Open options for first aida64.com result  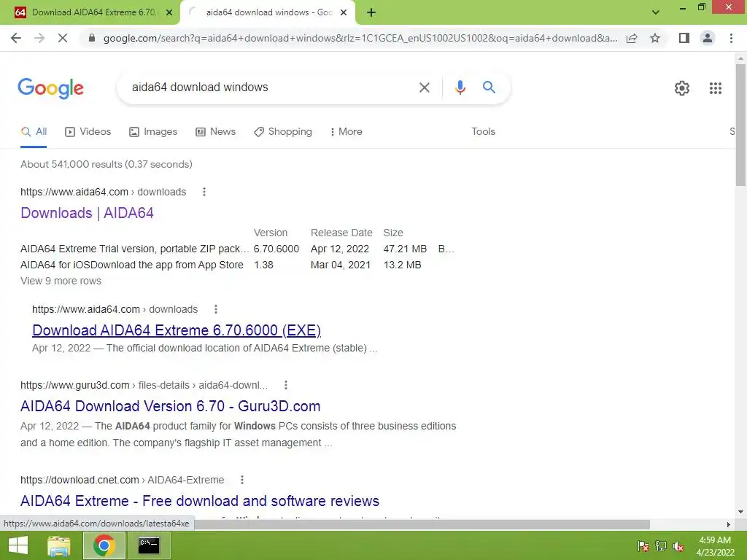point(204,192)
